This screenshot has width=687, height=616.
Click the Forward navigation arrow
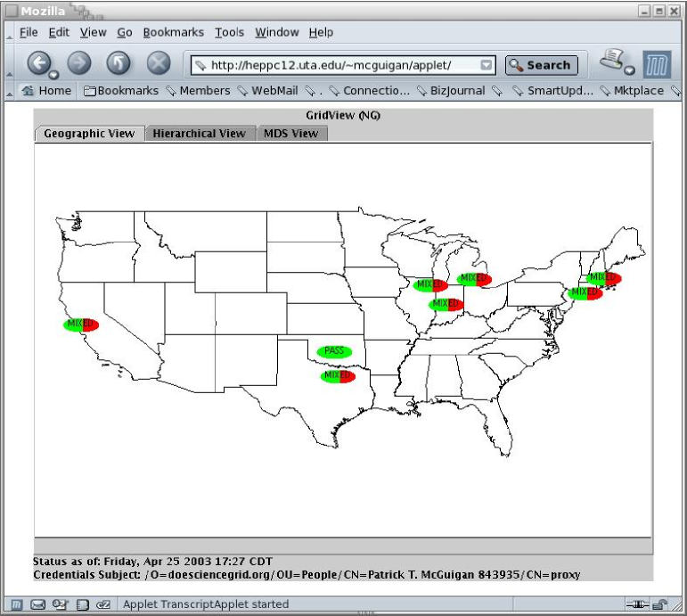pos(79,63)
